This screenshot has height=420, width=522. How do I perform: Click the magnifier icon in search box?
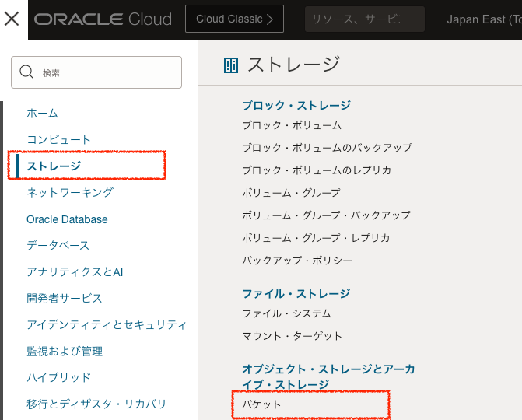[x=26, y=72]
